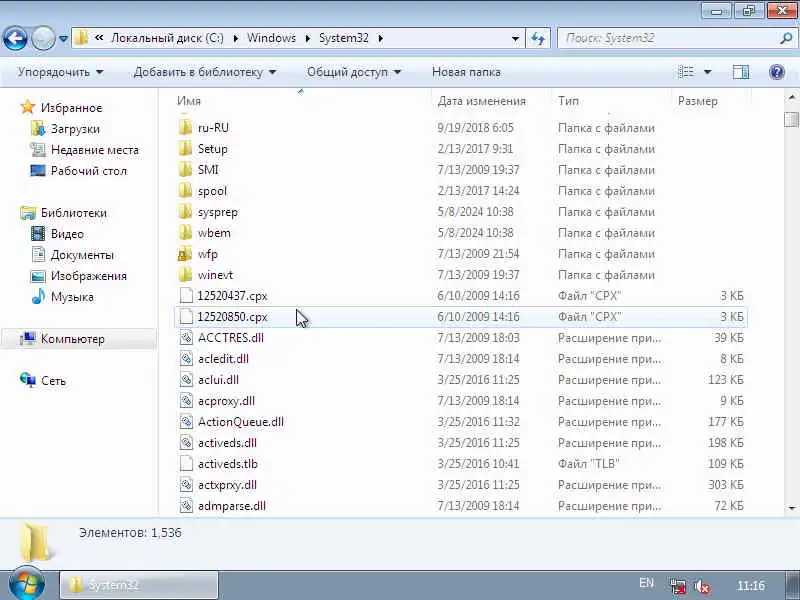The image size is (800, 600).
Task: Open Загрузки in the navigation pane
Action: point(75,129)
